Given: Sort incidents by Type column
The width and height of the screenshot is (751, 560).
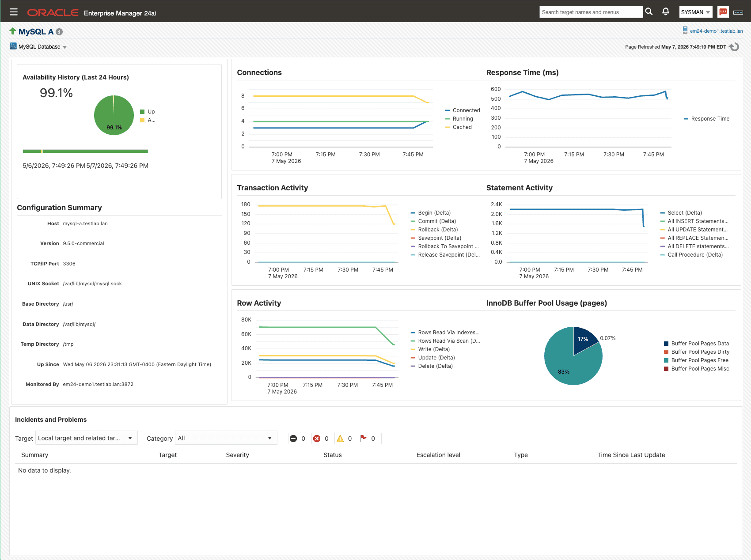Looking at the screenshot, I should click(x=521, y=455).
